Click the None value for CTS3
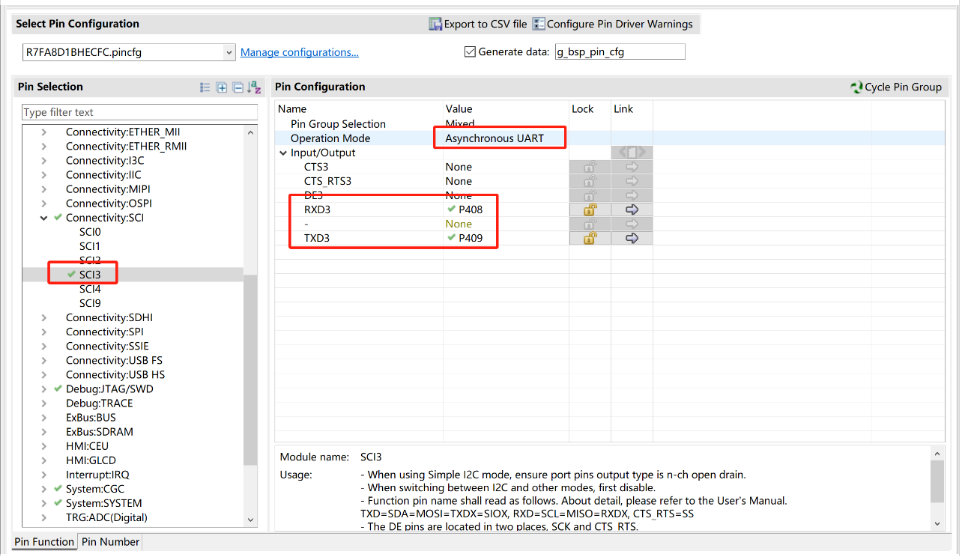 point(459,167)
